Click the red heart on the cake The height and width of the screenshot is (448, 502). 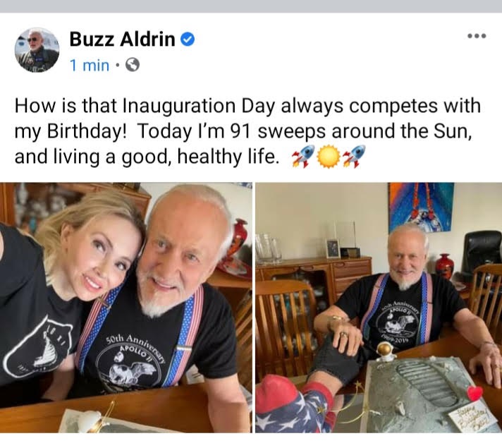click(475, 393)
